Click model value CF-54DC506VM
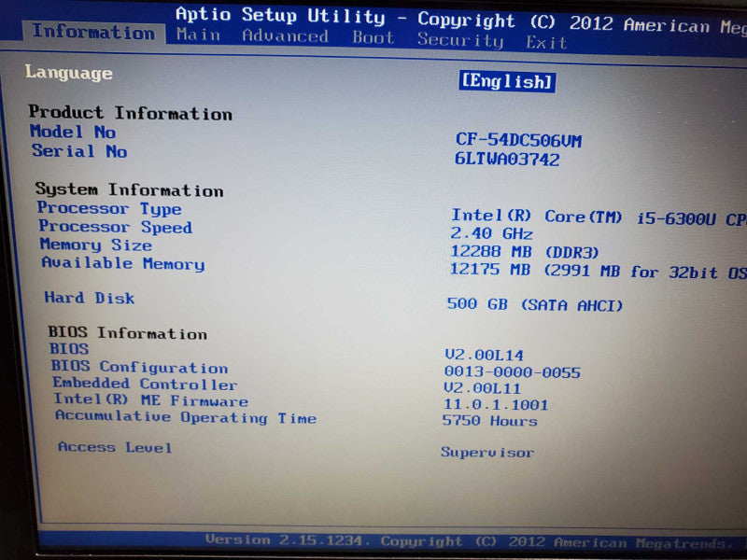Viewport: 747px width, 560px height. [x=518, y=140]
